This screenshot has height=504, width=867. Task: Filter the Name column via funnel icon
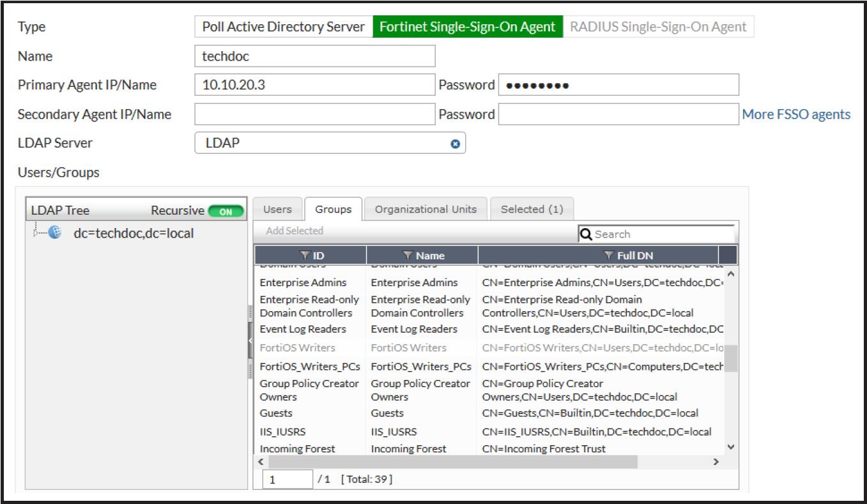[x=408, y=256]
